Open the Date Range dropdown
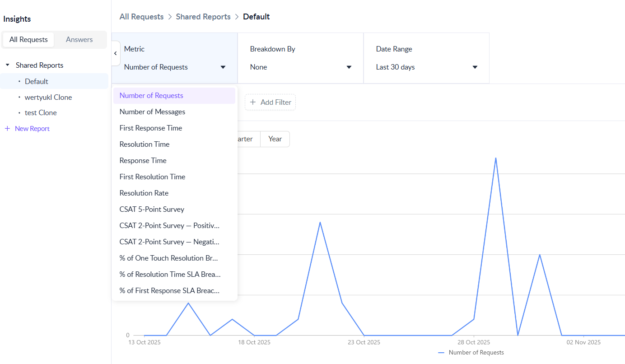625x364 pixels. 426,67
